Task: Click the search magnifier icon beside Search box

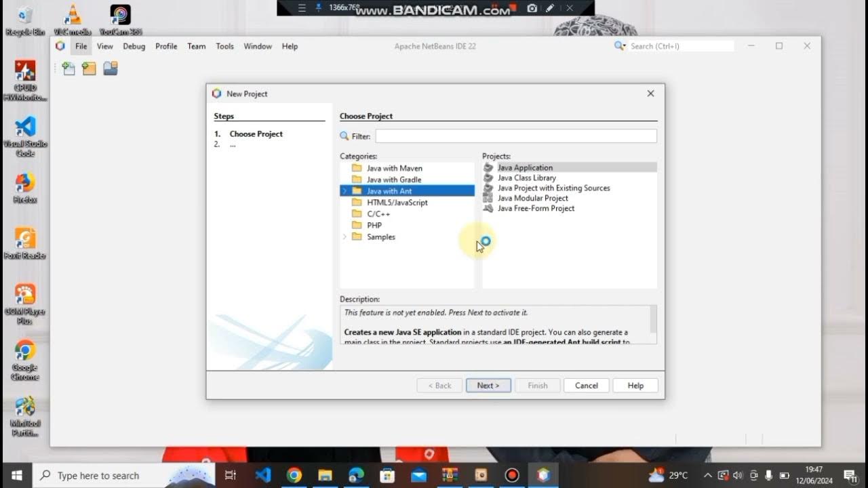Action: tap(620, 46)
